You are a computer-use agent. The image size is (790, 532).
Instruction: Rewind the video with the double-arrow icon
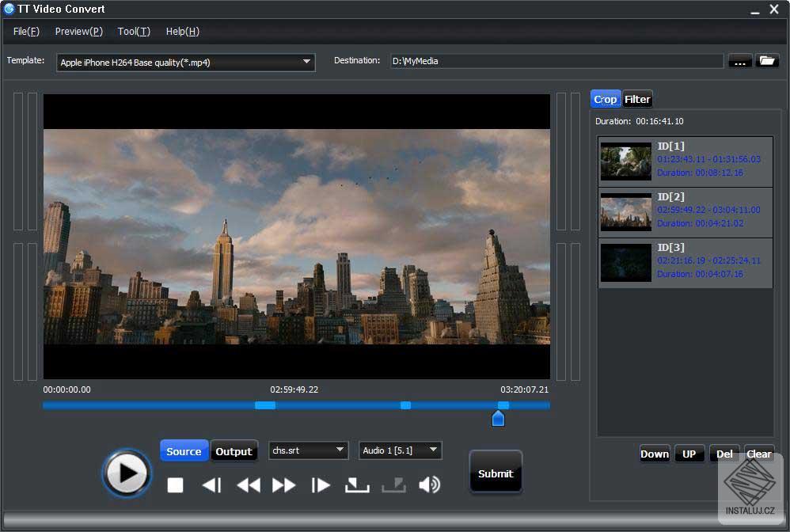click(x=248, y=485)
